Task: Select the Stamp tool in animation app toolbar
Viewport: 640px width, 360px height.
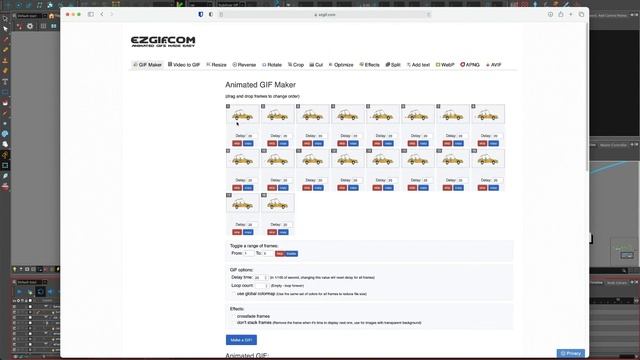Action: click(x=5, y=60)
